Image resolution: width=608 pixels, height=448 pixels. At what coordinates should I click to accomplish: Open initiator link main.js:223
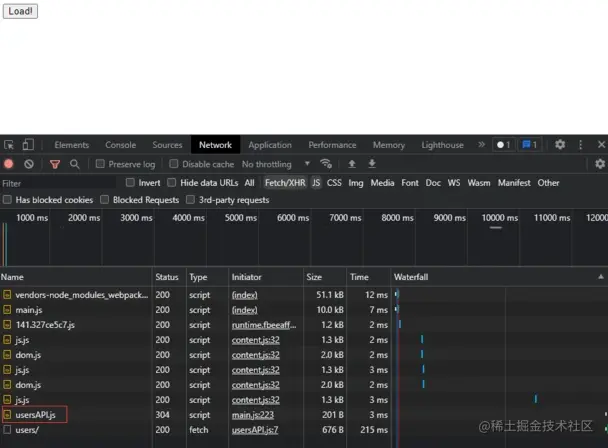pos(252,415)
